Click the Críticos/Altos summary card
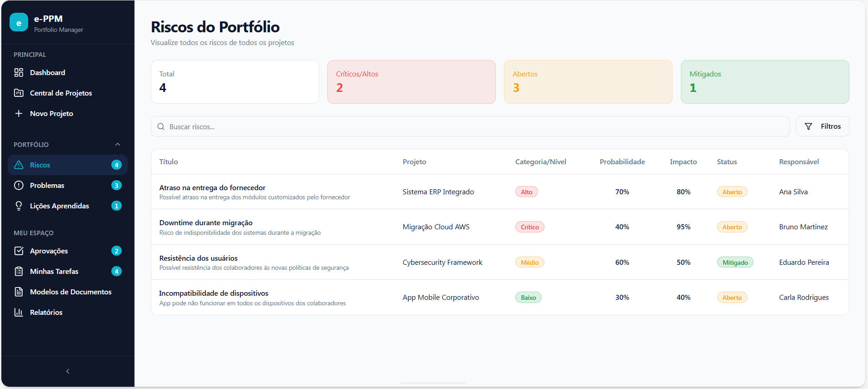Image resolution: width=868 pixels, height=389 pixels. pyautogui.click(x=411, y=82)
